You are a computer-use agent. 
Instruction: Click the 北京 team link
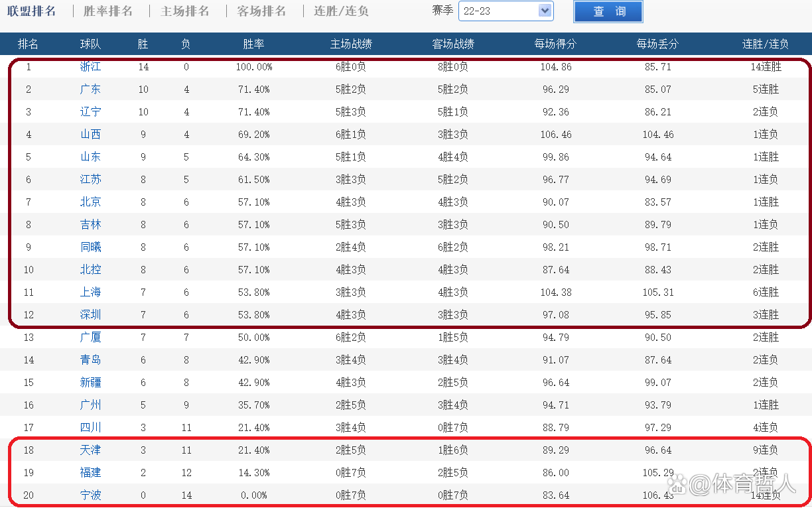tap(90, 202)
